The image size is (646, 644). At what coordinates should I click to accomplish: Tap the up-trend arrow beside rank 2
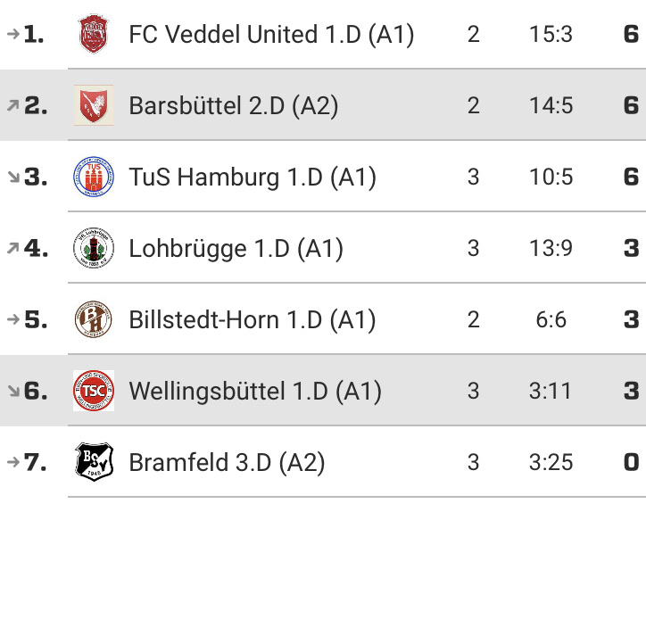(13, 105)
